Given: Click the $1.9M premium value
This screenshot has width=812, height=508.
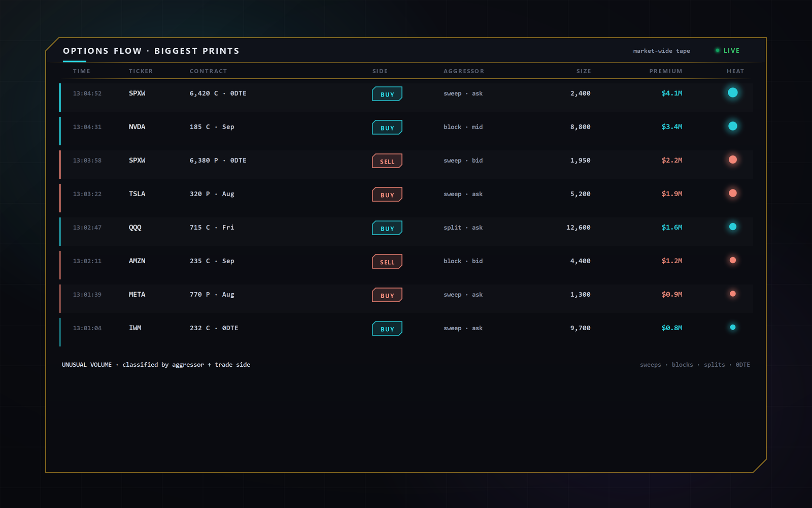Looking at the screenshot, I should [x=672, y=194].
